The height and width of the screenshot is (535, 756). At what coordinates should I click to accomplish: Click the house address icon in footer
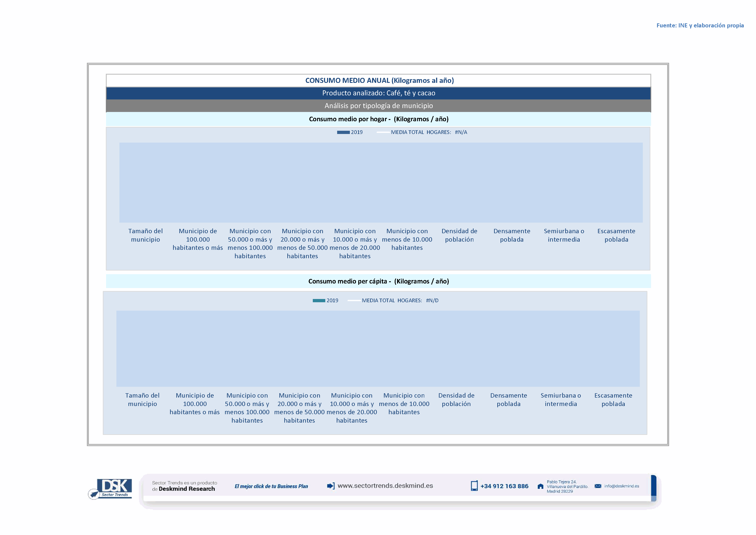click(540, 486)
